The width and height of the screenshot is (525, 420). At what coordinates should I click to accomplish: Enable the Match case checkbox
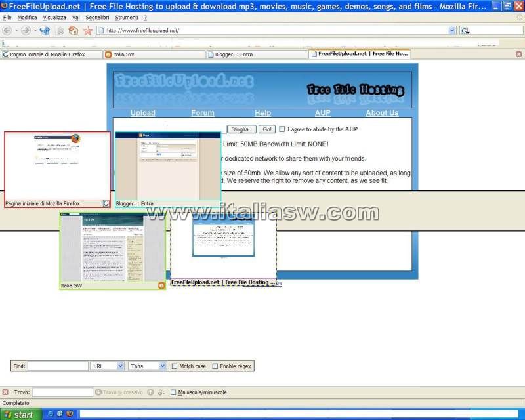(174, 366)
